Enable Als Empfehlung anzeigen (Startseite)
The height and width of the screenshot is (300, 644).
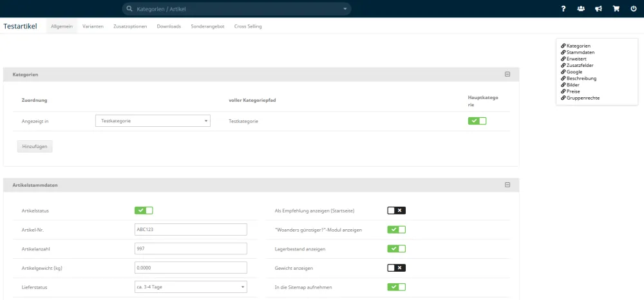point(396,211)
